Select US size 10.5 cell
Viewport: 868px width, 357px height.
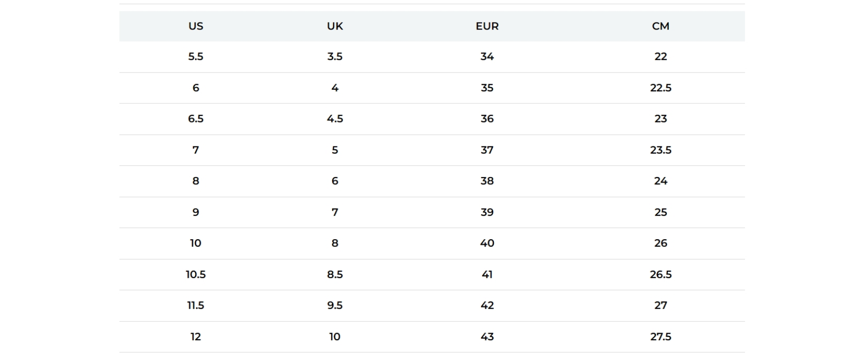point(196,274)
